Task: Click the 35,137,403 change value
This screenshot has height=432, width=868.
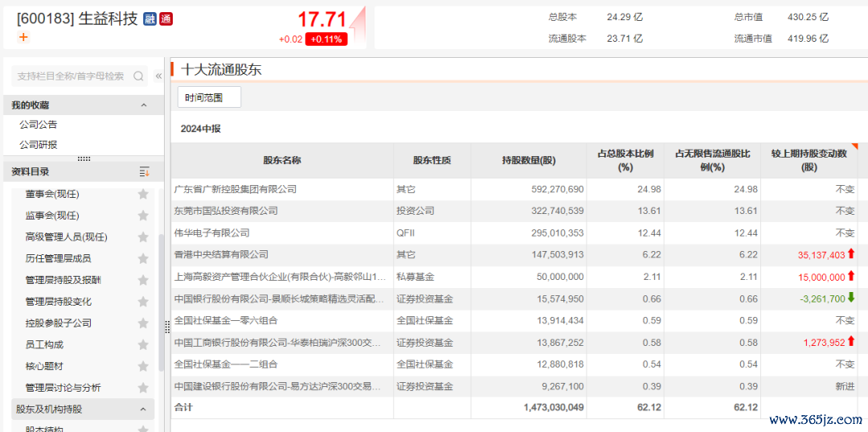Action: click(x=821, y=255)
